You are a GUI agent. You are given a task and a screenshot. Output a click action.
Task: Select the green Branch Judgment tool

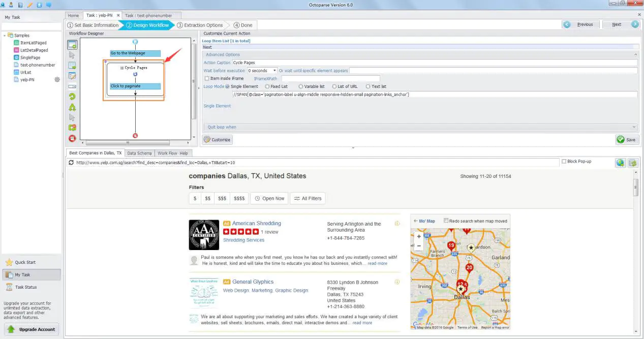click(x=72, y=107)
